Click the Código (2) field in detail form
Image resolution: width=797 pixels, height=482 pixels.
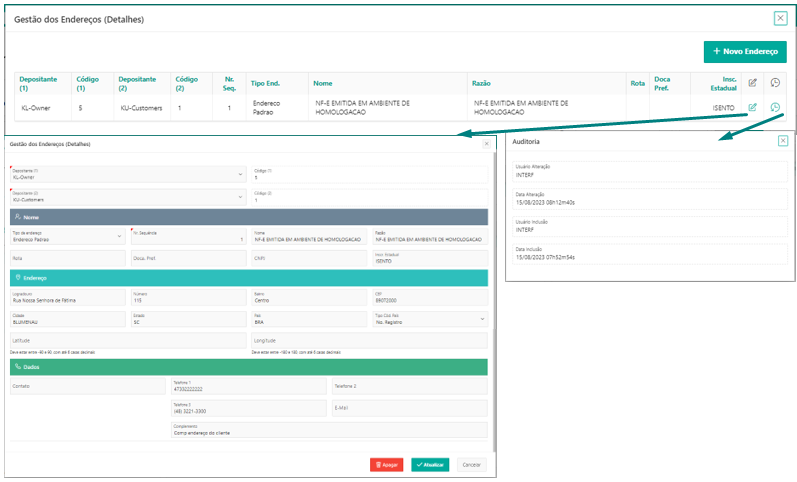[x=370, y=197]
